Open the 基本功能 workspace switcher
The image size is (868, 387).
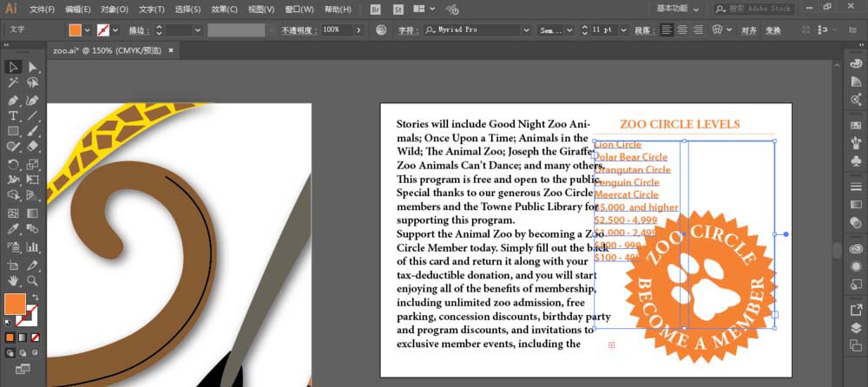pos(678,9)
